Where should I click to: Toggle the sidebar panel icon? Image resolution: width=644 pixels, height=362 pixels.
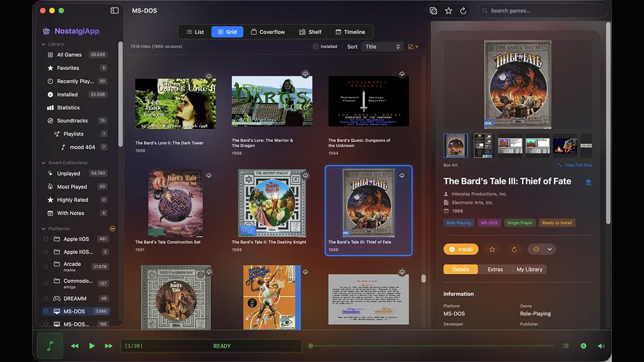click(115, 11)
